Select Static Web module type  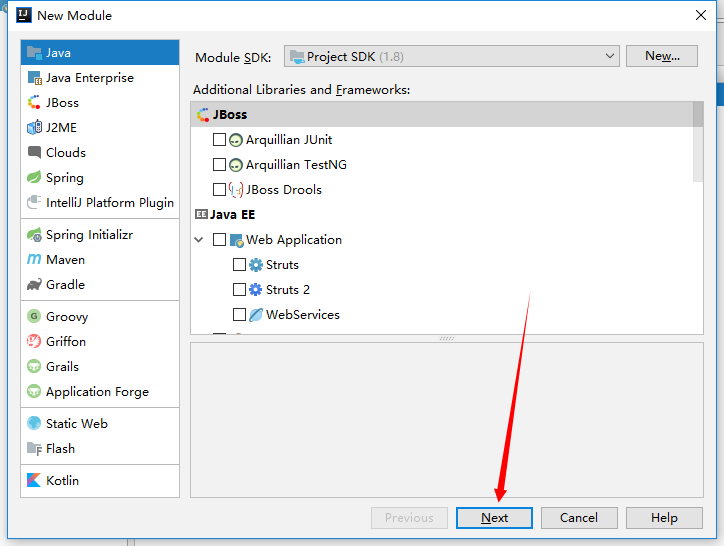point(100,423)
